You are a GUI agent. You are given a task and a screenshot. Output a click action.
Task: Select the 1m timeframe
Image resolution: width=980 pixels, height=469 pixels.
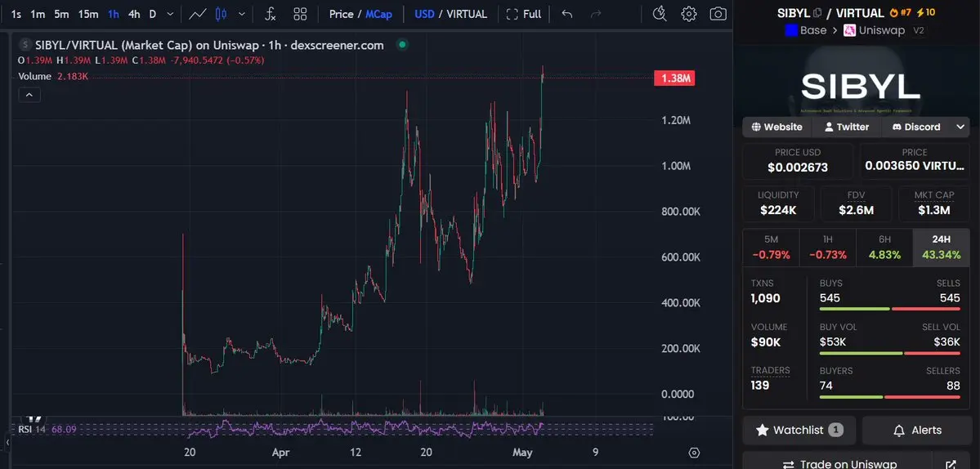(38, 14)
